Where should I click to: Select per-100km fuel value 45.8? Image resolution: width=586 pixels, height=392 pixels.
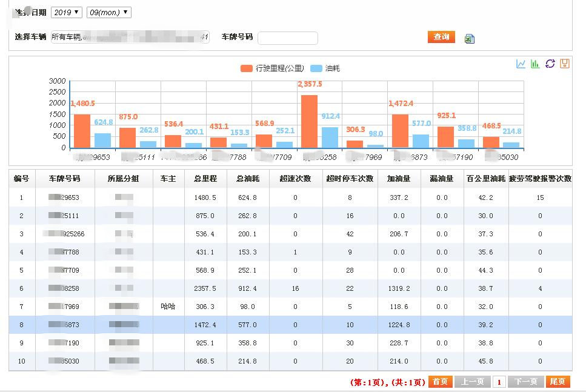coord(485,361)
